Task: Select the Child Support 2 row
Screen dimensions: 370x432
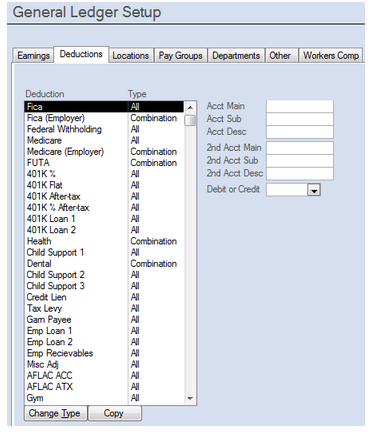Action: [x=104, y=275]
